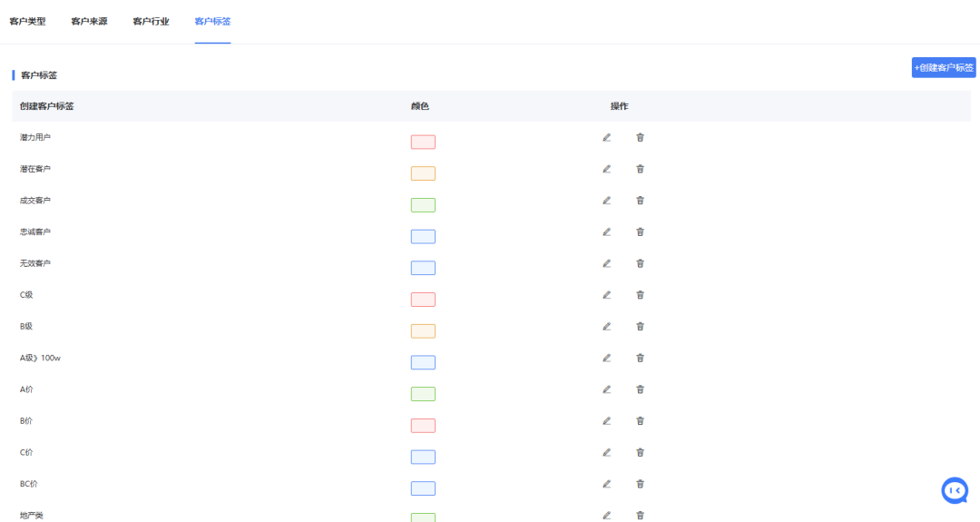The height and width of the screenshot is (522, 980).
Task: Click the 操作 column header
Action: coord(620,106)
